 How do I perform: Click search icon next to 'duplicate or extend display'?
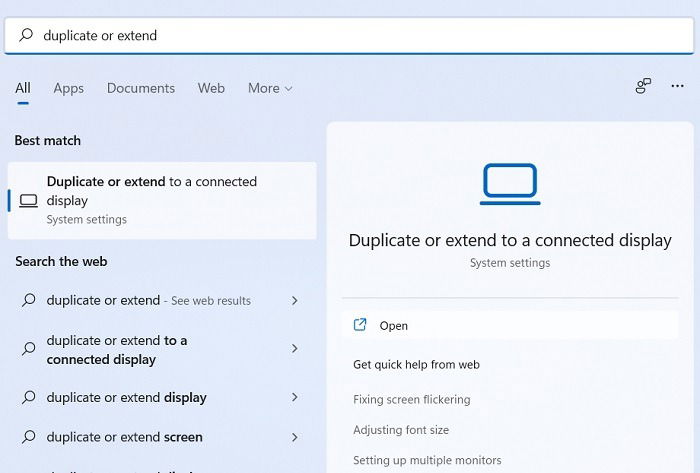coord(29,397)
